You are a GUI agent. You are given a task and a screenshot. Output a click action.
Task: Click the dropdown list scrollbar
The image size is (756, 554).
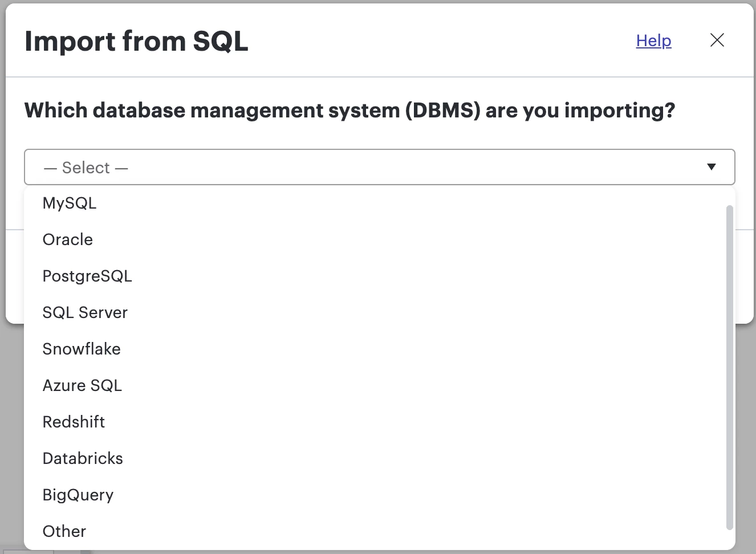729,368
